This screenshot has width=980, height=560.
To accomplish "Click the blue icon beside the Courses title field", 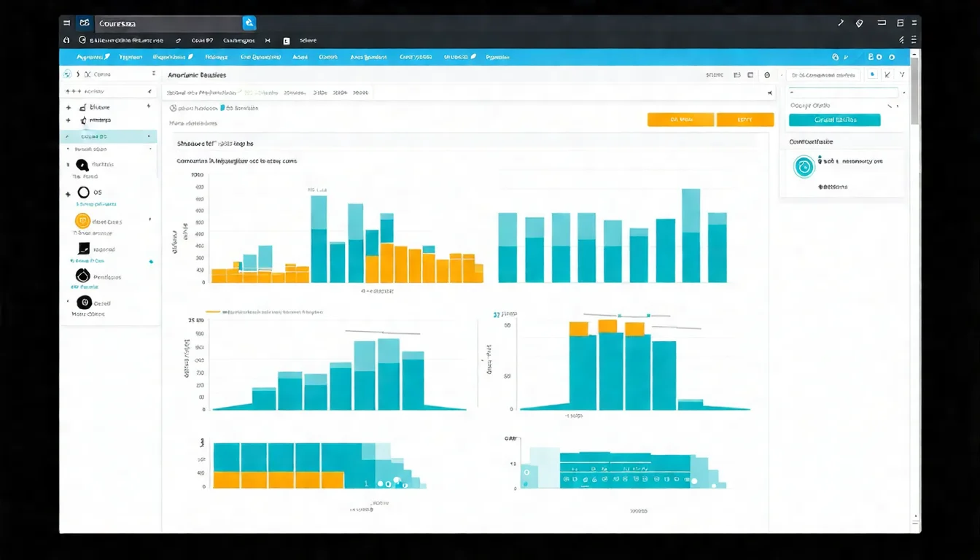I will tap(249, 23).
